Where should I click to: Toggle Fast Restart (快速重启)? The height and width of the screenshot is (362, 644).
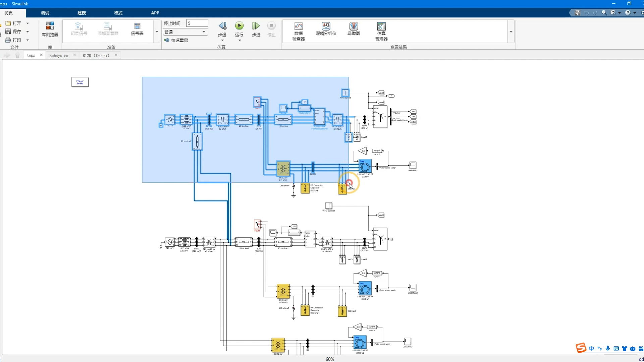(x=176, y=40)
